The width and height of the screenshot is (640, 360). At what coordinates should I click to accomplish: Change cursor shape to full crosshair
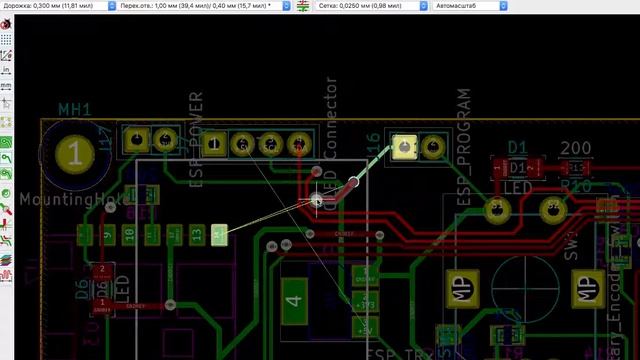(x=6, y=104)
